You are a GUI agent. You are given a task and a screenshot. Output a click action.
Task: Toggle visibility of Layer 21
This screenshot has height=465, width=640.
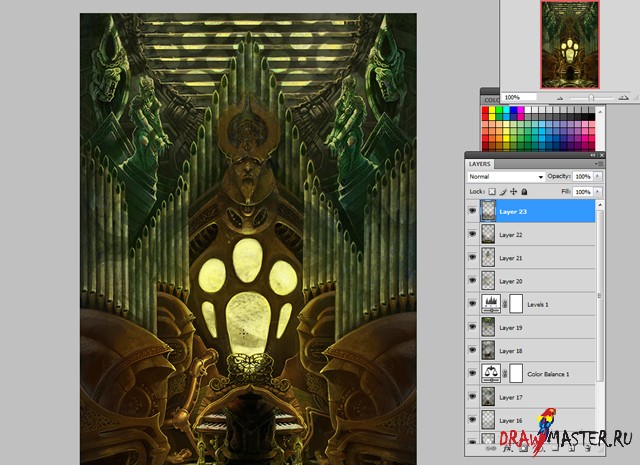473,257
